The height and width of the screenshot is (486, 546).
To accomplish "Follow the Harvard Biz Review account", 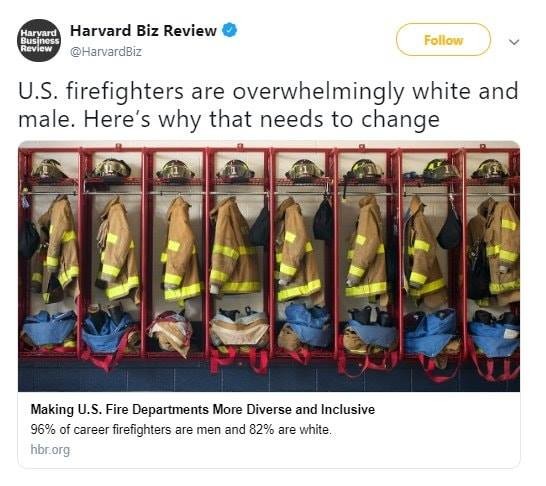I will 443,40.
